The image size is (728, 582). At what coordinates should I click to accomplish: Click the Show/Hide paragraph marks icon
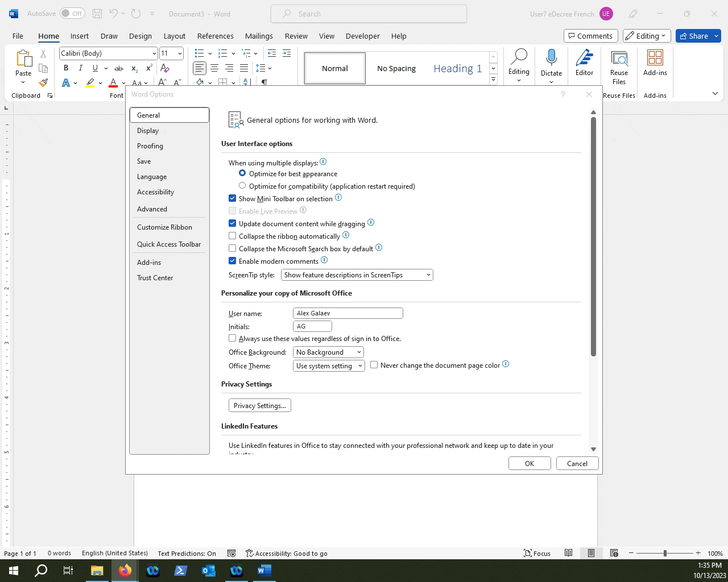pyautogui.click(x=264, y=83)
